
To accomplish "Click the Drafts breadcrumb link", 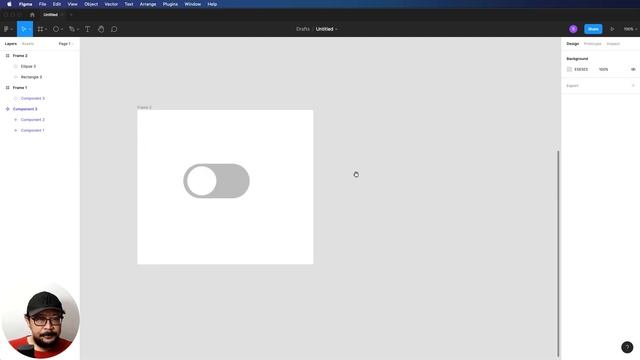I will (x=303, y=29).
